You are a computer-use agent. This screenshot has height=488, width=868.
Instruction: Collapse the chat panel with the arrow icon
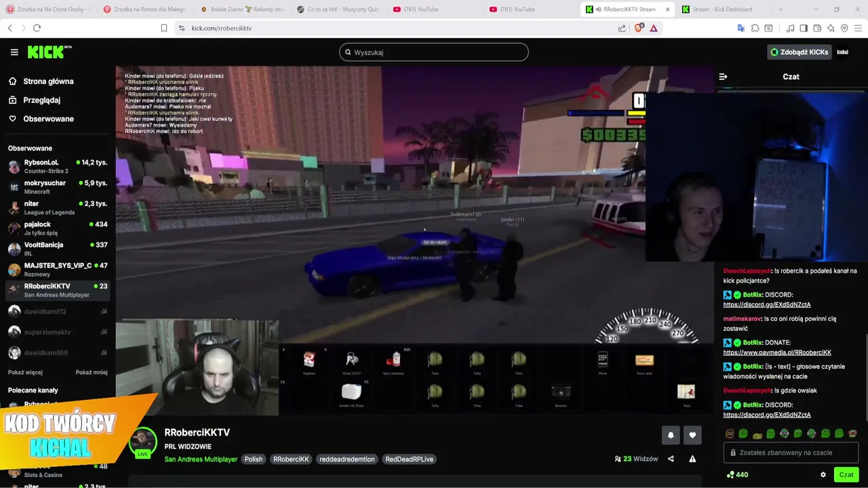click(723, 77)
